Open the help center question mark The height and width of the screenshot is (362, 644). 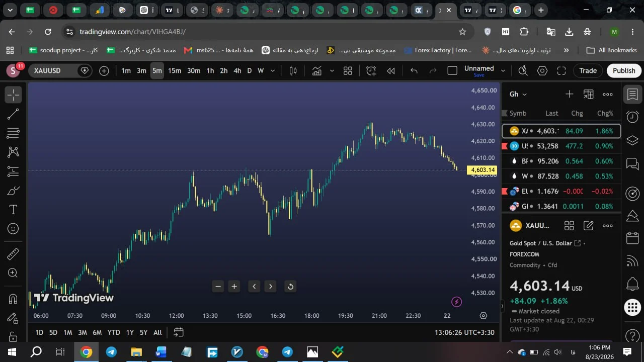[x=632, y=335]
